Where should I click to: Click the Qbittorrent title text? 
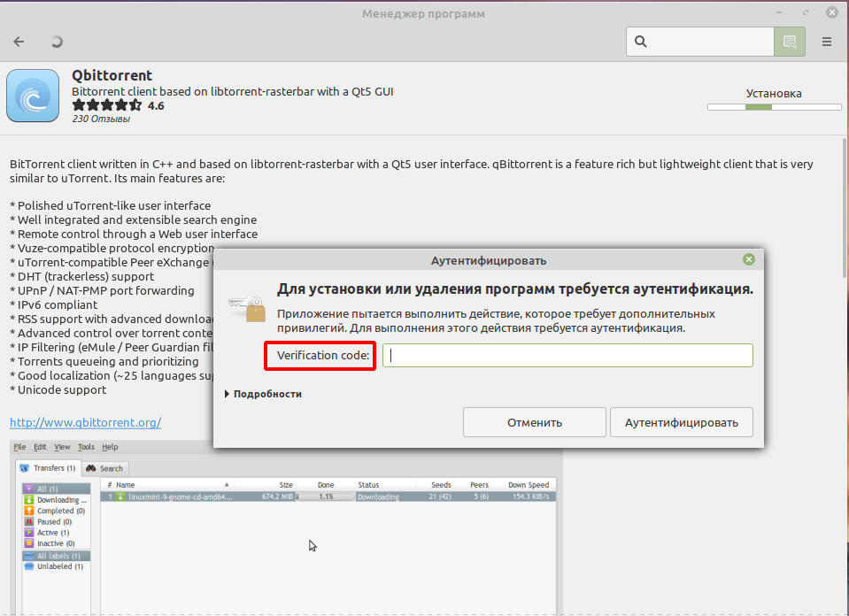tap(112, 75)
